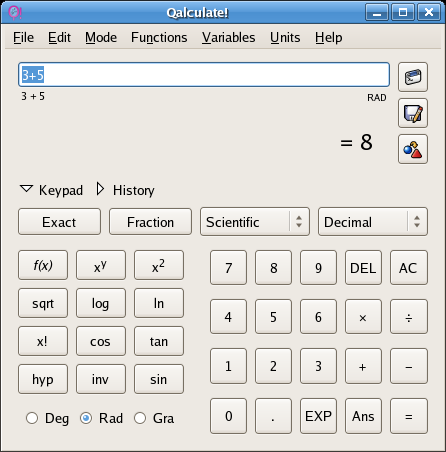Expand the History section
Viewport: 446px width, 452px height.
coord(125,190)
